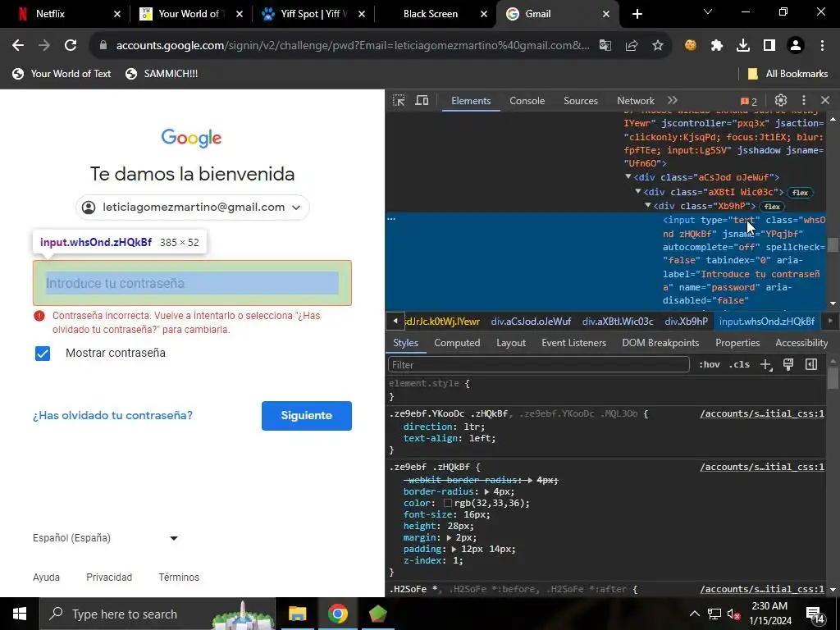840x630 pixels.
Task: Click the new style rule plus icon
Action: [x=766, y=365]
